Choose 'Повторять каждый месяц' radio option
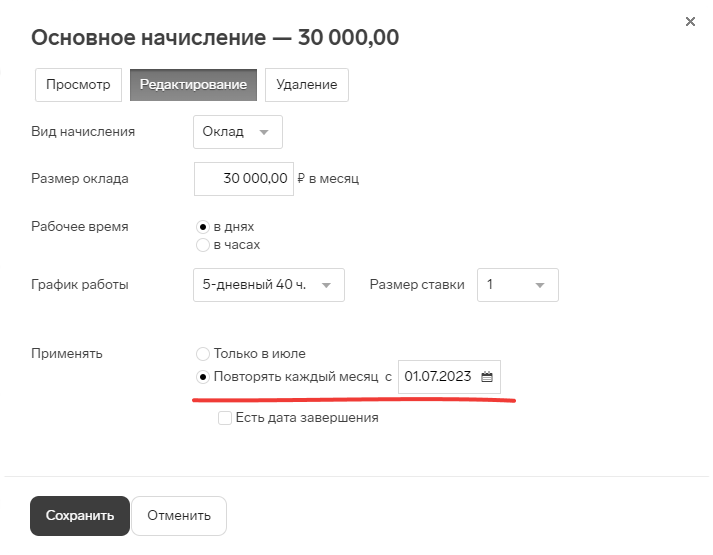Image resolution: width=713 pixels, height=555 pixels. [203, 377]
